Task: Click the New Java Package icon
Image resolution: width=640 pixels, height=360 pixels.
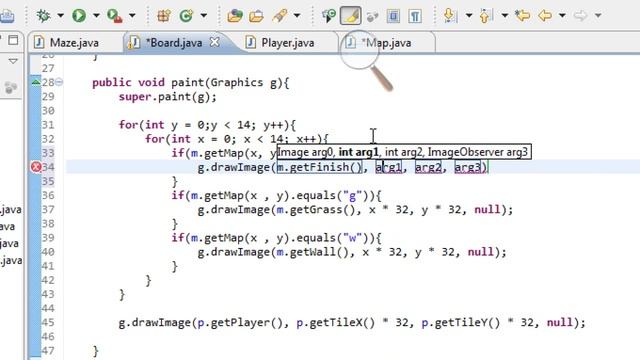Action: pyautogui.click(x=164, y=16)
